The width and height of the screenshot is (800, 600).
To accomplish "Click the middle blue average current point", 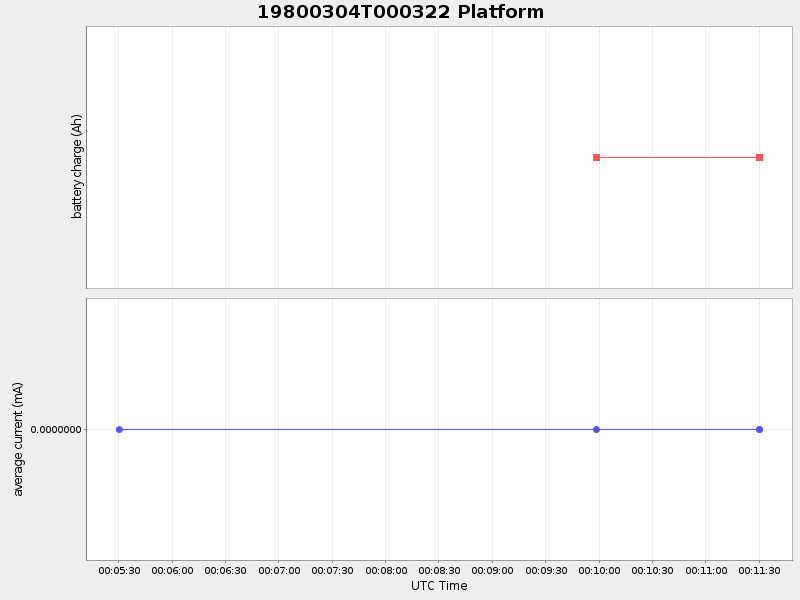I will tap(596, 430).
